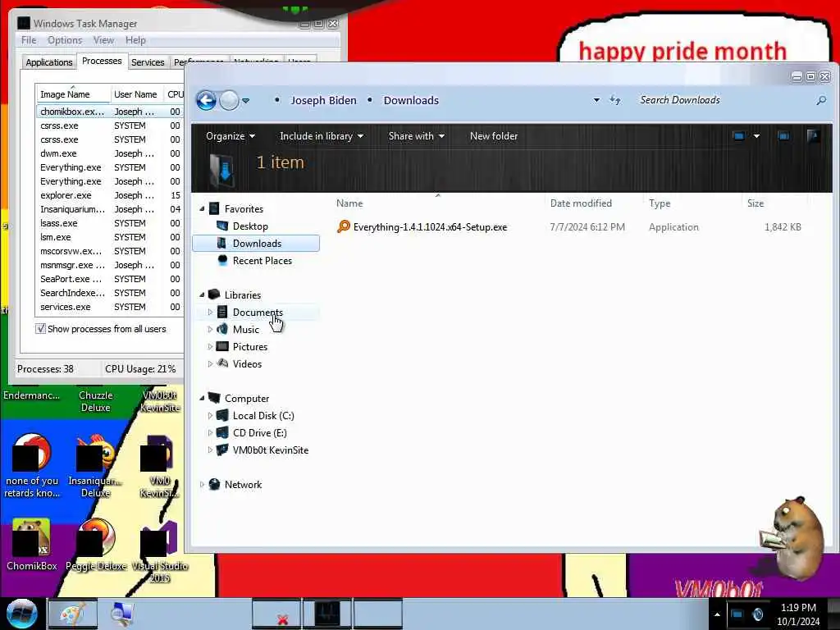
Task: Sort by the Name column header
Action: point(349,203)
